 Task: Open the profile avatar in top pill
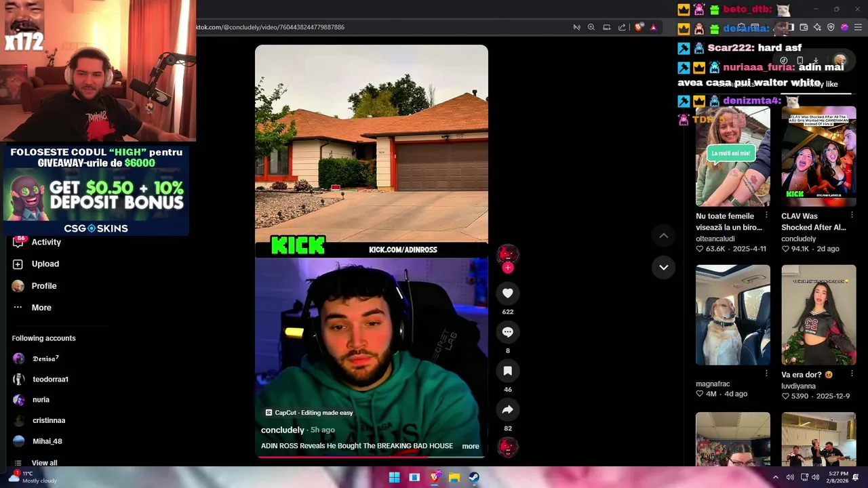pos(840,60)
